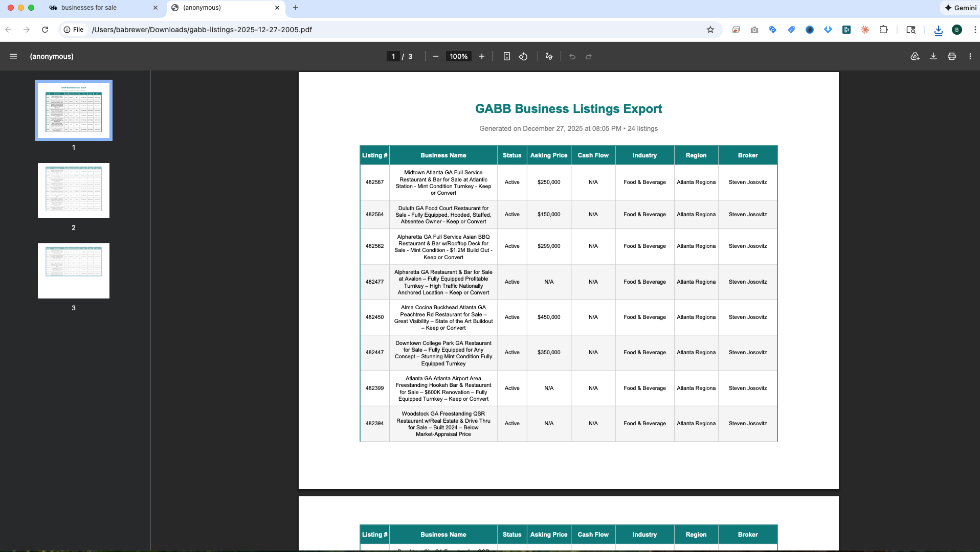
Task: Save the PDF to Google Drive
Action: (915, 56)
